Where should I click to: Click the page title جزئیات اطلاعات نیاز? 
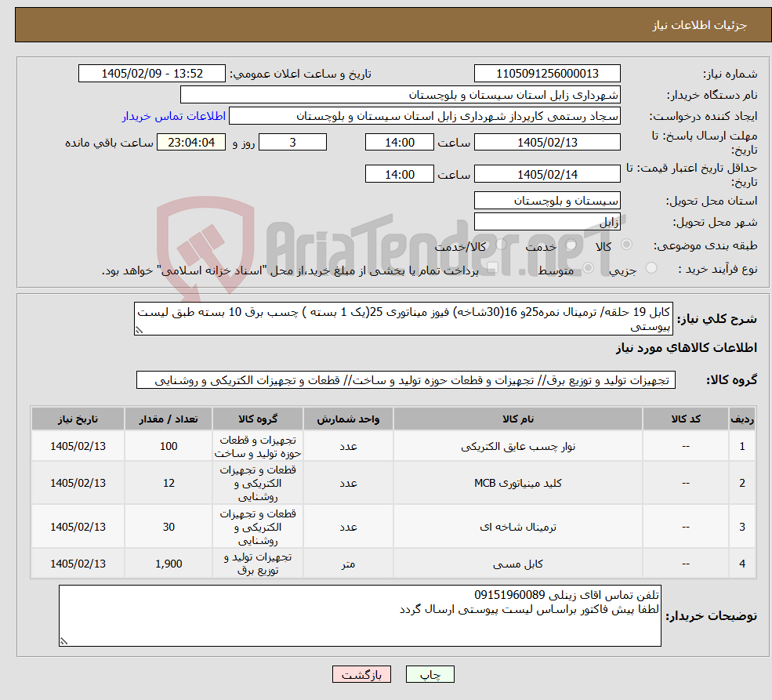(700, 25)
